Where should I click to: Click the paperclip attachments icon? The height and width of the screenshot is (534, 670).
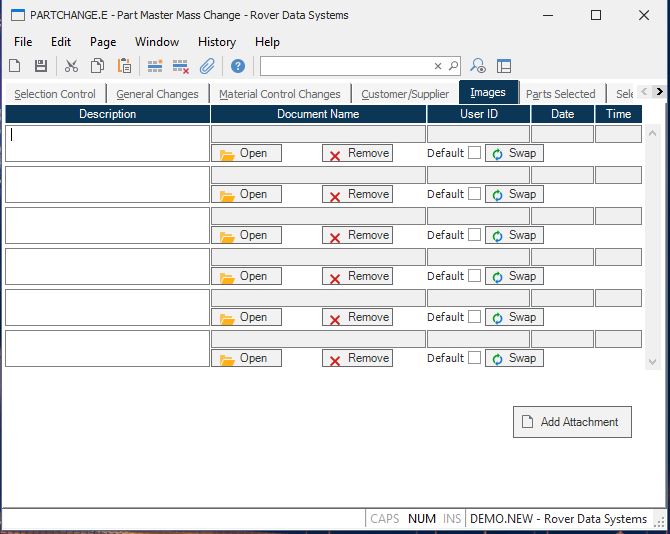coord(207,66)
